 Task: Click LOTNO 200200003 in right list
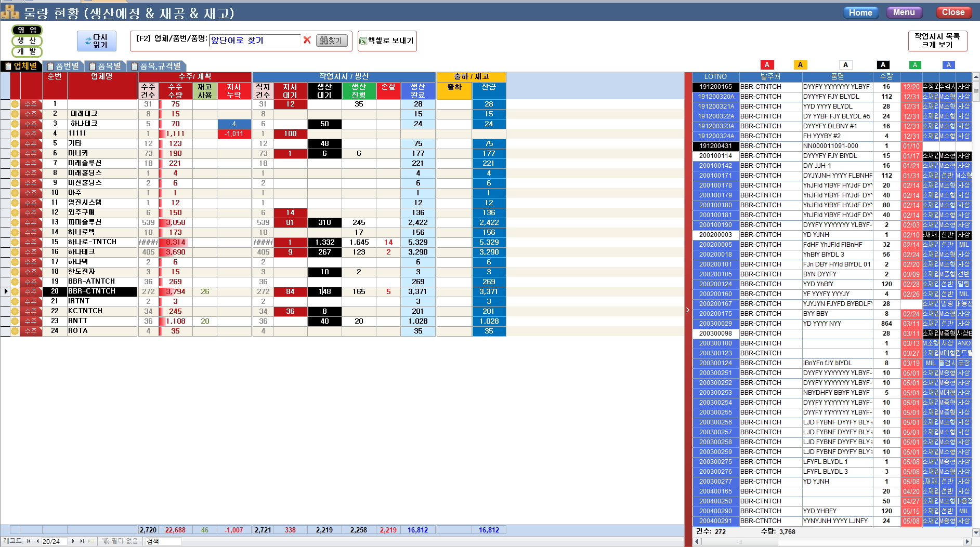coord(715,235)
